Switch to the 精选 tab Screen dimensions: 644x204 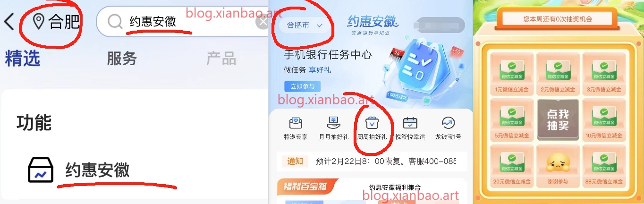[22, 59]
